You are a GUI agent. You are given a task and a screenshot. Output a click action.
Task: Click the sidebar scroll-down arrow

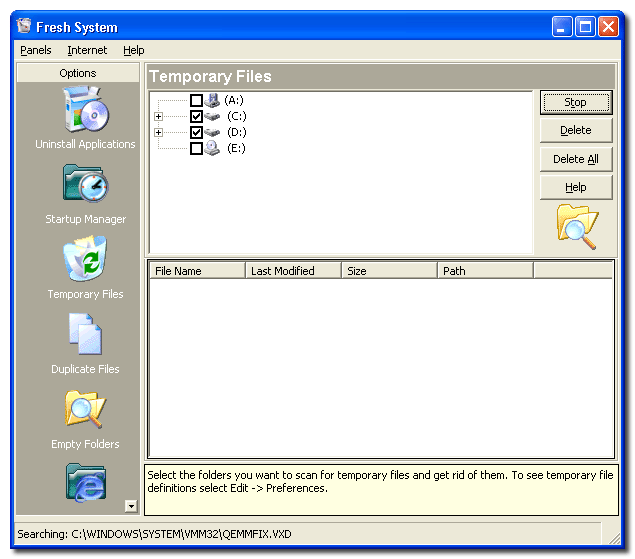tap(131, 506)
